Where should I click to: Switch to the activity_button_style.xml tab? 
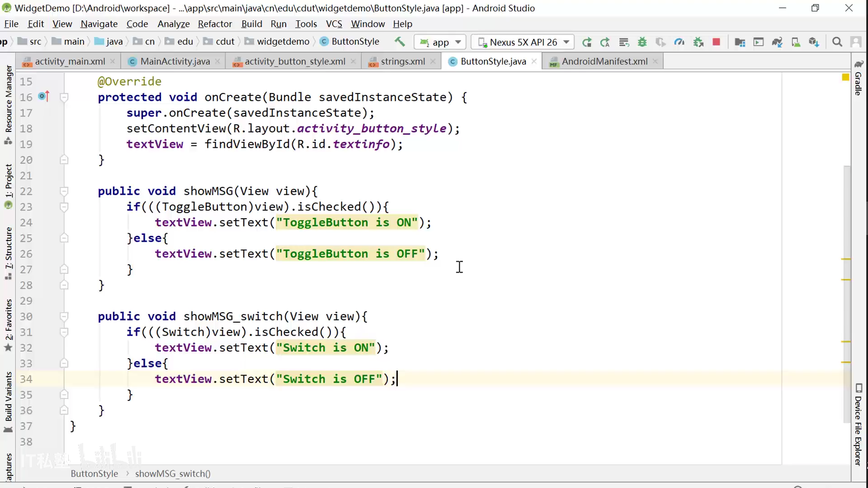tap(295, 61)
